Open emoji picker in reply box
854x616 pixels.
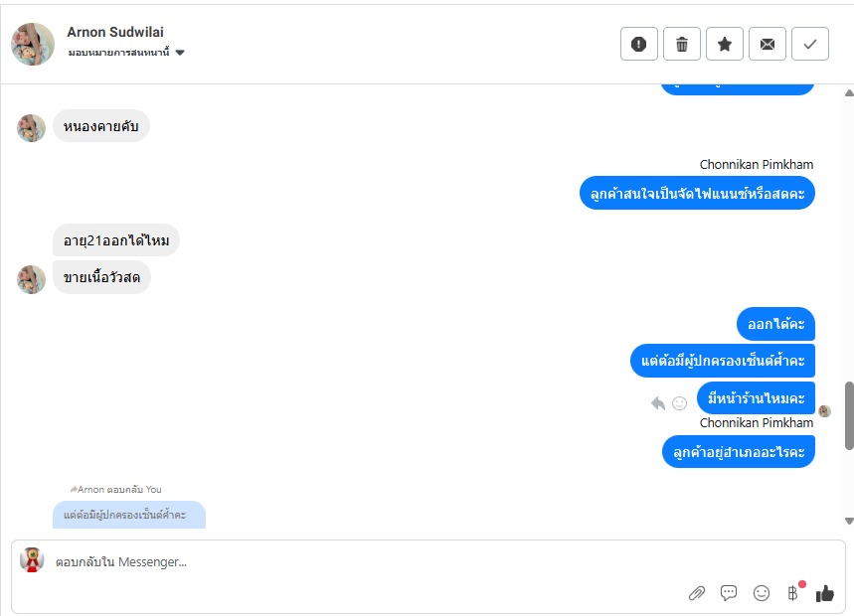(761, 592)
